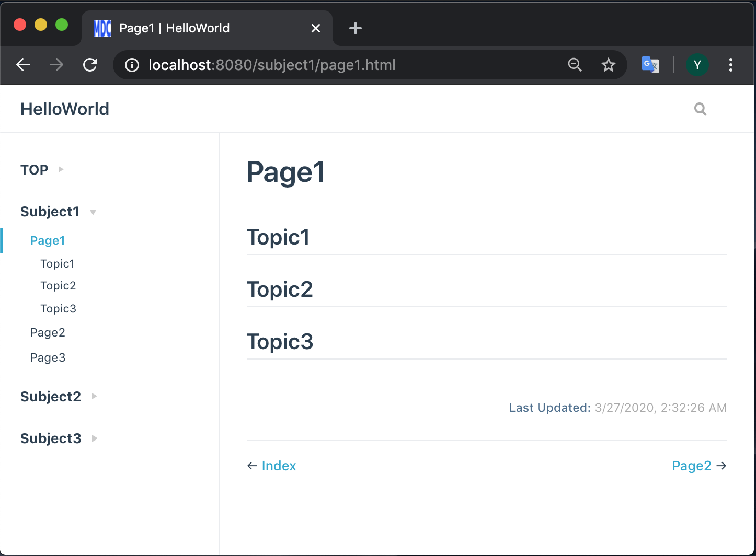Viewport: 756px width, 556px height.
Task: Click the zoom magnifier icon in address bar
Action: (x=575, y=65)
